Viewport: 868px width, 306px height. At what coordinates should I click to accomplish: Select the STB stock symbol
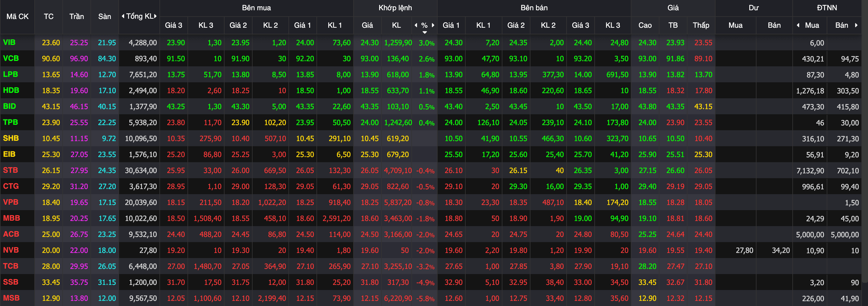(11, 170)
